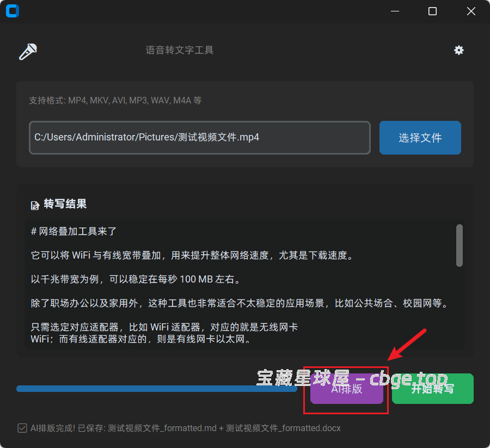The width and height of the screenshot is (490, 448).
Task: Select the checkmark icon in the bottom status row
Action: coord(22,428)
